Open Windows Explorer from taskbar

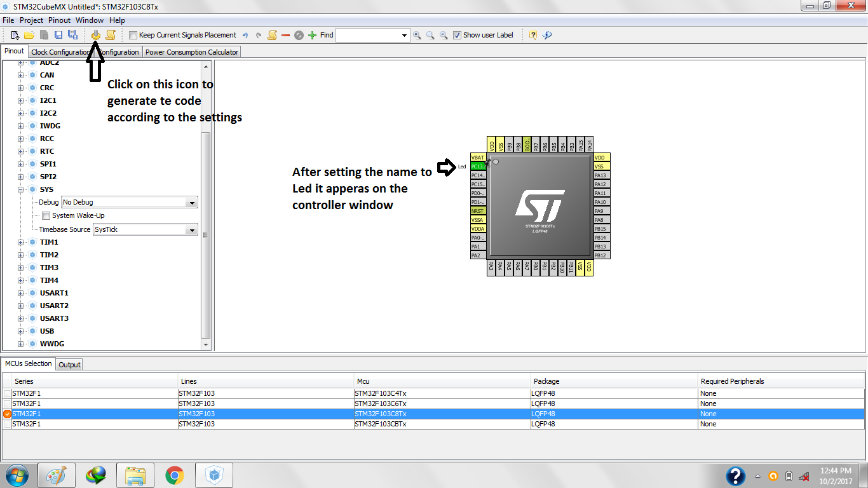135,475
